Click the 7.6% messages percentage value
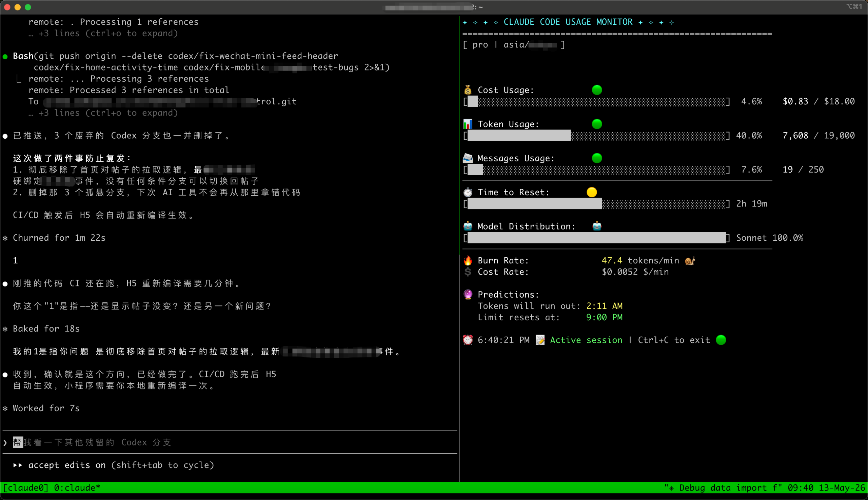This screenshot has height=500, width=868. tap(752, 169)
